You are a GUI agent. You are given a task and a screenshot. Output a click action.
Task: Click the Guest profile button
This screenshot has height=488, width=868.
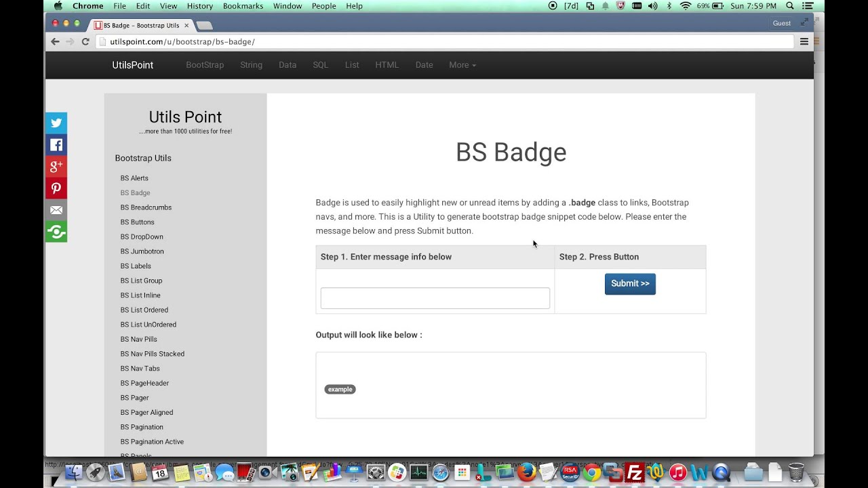coord(782,23)
